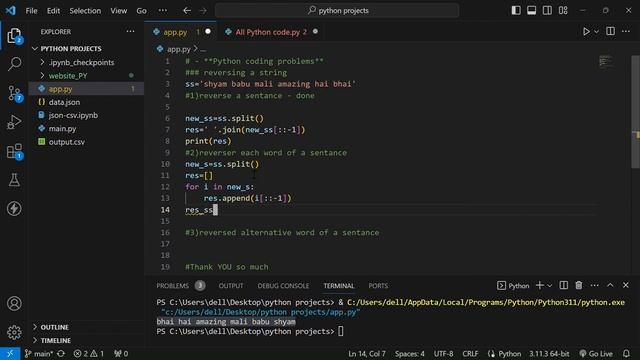The height and width of the screenshot is (360, 640).
Task: Switch to the app.py editor tab
Action: pos(180,32)
